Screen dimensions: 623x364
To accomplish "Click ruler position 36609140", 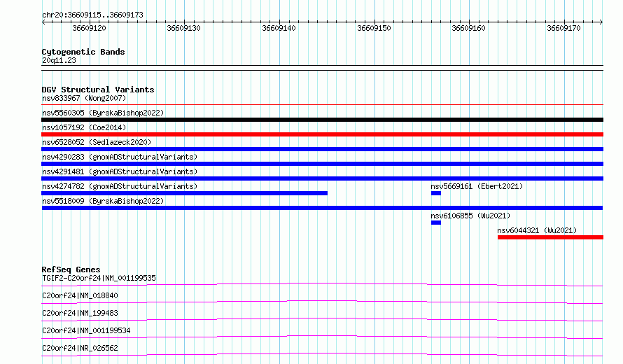I will (x=279, y=28).
